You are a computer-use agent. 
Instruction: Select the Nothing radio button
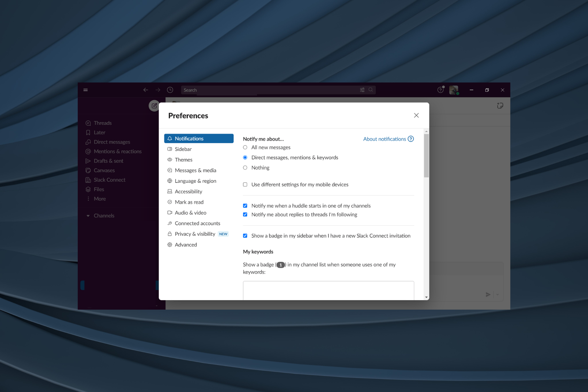(x=245, y=168)
